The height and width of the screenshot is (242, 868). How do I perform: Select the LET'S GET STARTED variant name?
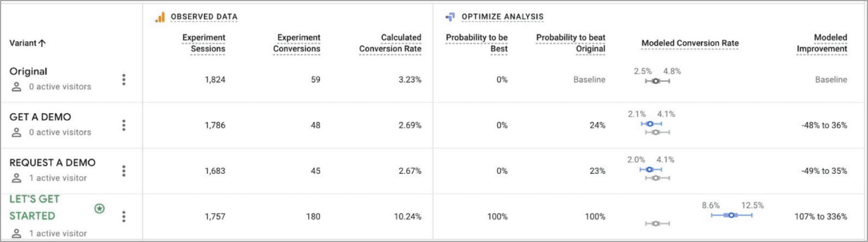click(34, 207)
